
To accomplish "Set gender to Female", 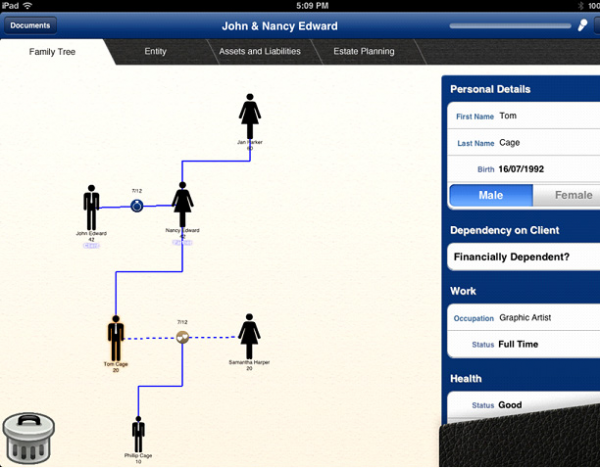I will click(566, 195).
